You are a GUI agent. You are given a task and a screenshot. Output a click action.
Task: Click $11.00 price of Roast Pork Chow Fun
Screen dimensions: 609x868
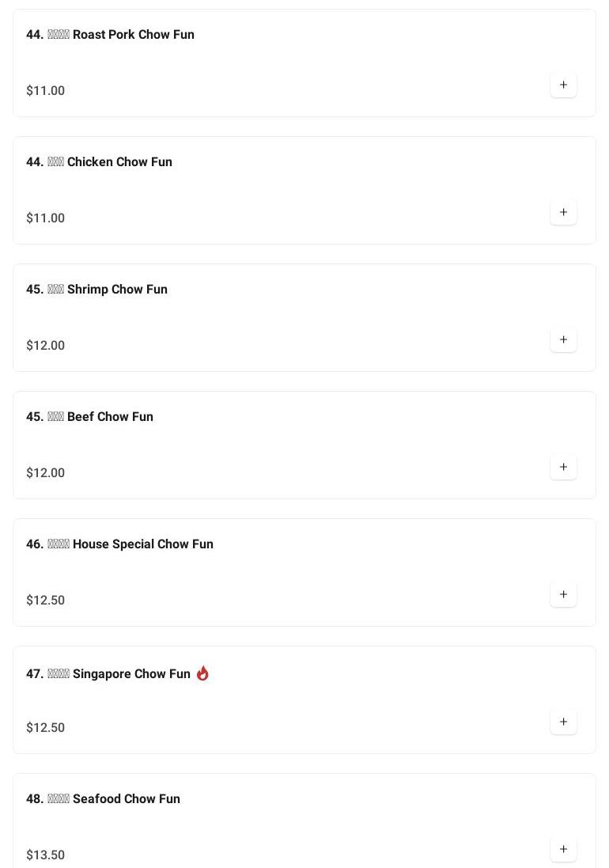click(x=45, y=91)
